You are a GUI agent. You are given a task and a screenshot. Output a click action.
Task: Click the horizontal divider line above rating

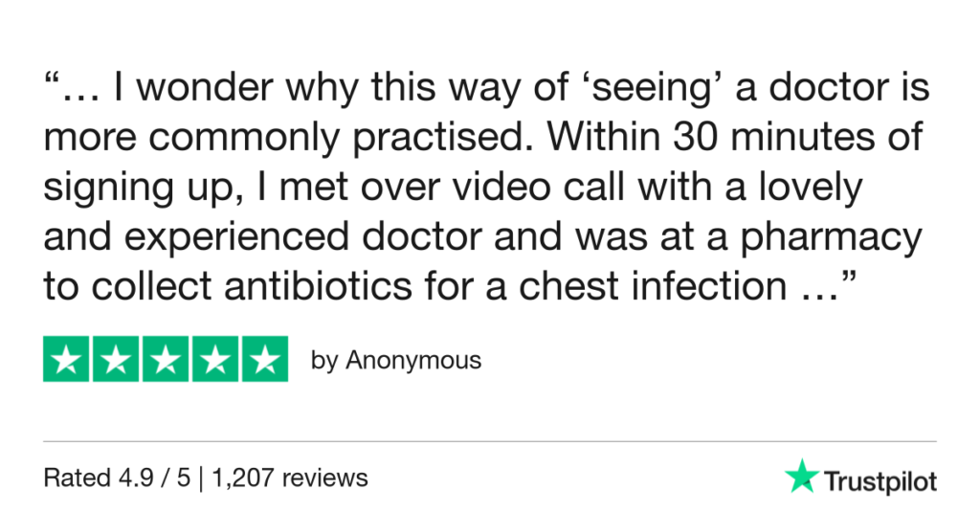tap(490, 441)
